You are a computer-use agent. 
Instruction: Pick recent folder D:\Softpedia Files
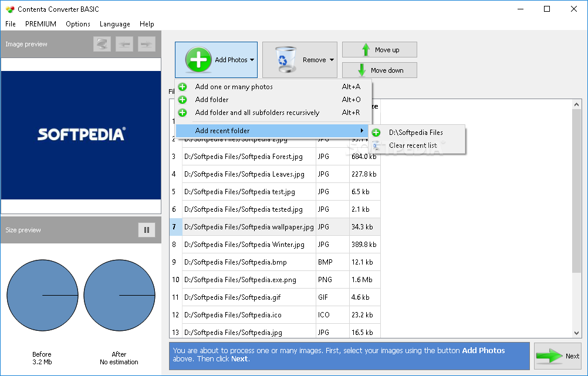click(x=417, y=133)
